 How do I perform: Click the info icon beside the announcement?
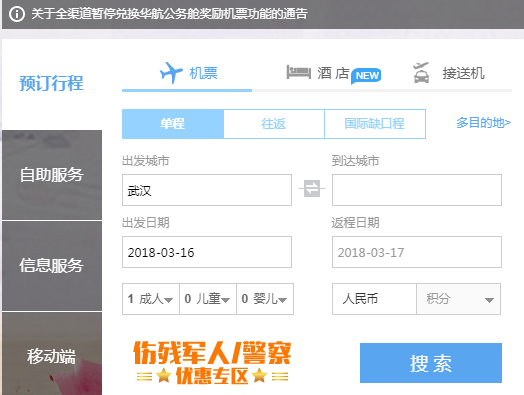click(17, 14)
